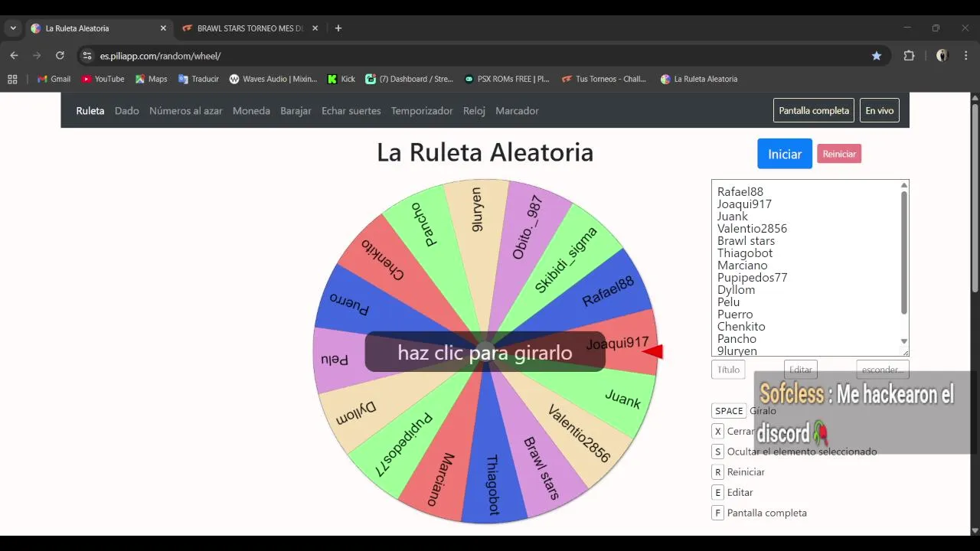Click the pink Reiniciar button
The width and height of the screenshot is (980, 551).
click(x=839, y=154)
